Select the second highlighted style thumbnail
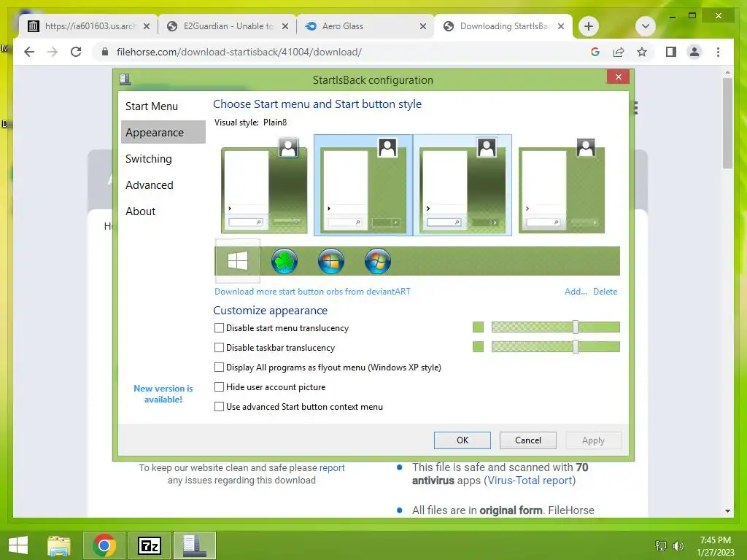Viewport: 747px width, 560px height. 363,185
